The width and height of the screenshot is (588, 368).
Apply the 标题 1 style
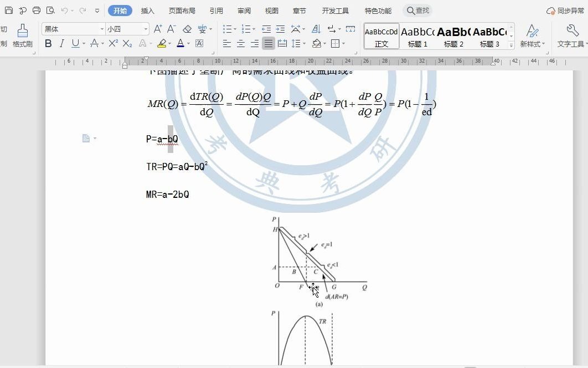click(417, 36)
